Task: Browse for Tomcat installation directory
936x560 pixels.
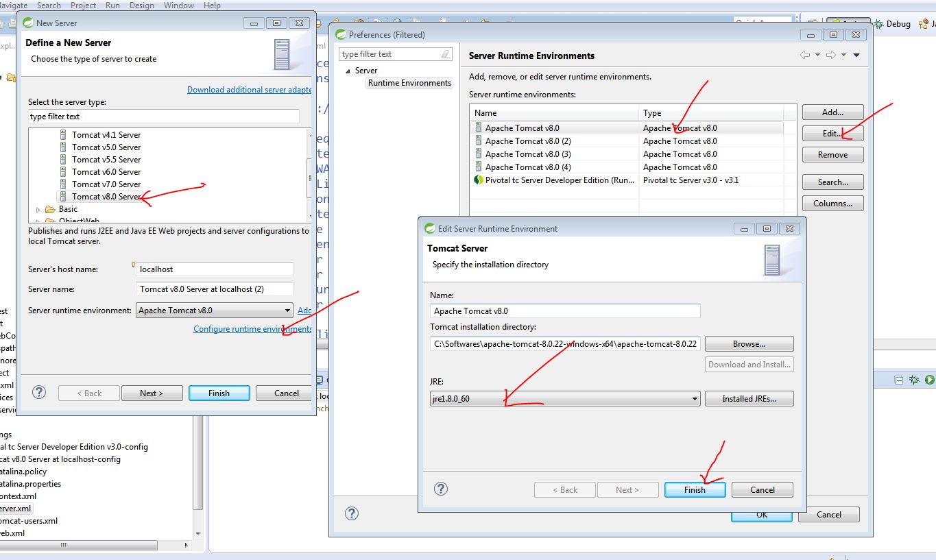Action: point(749,344)
